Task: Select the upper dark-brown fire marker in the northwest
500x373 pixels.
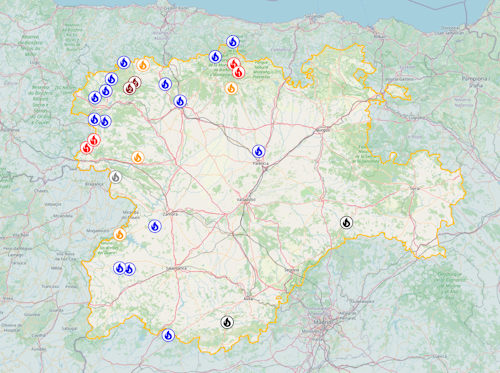Action: pyautogui.click(x=135, y=82)
